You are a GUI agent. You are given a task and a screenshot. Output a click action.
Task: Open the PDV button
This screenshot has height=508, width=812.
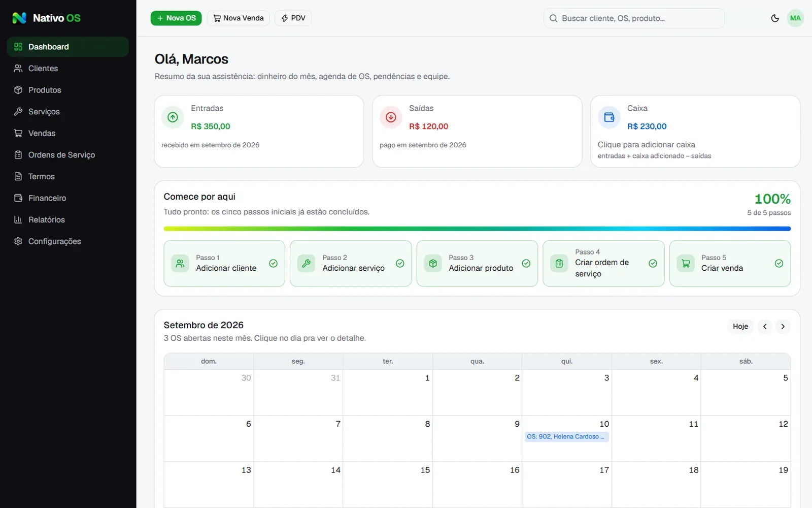click(x=293, y=18)
